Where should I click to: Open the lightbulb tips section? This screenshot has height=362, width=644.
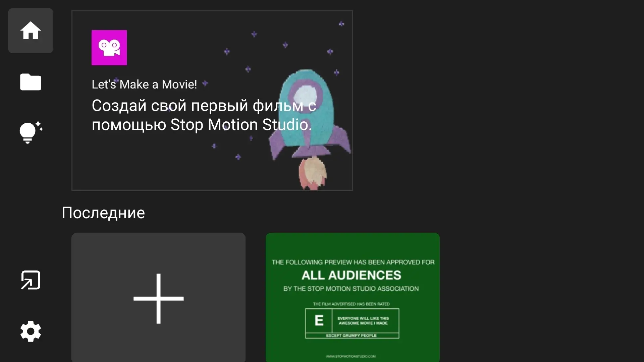[x=31, y=132]
